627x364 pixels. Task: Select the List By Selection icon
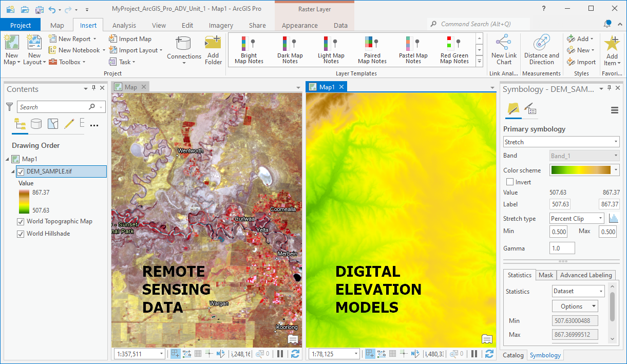53,124
